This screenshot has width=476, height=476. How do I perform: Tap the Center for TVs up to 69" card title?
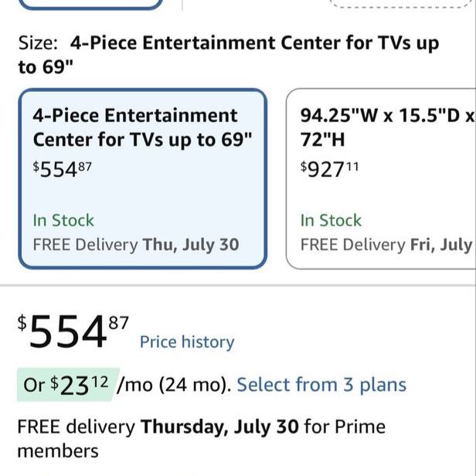point(142,140)
